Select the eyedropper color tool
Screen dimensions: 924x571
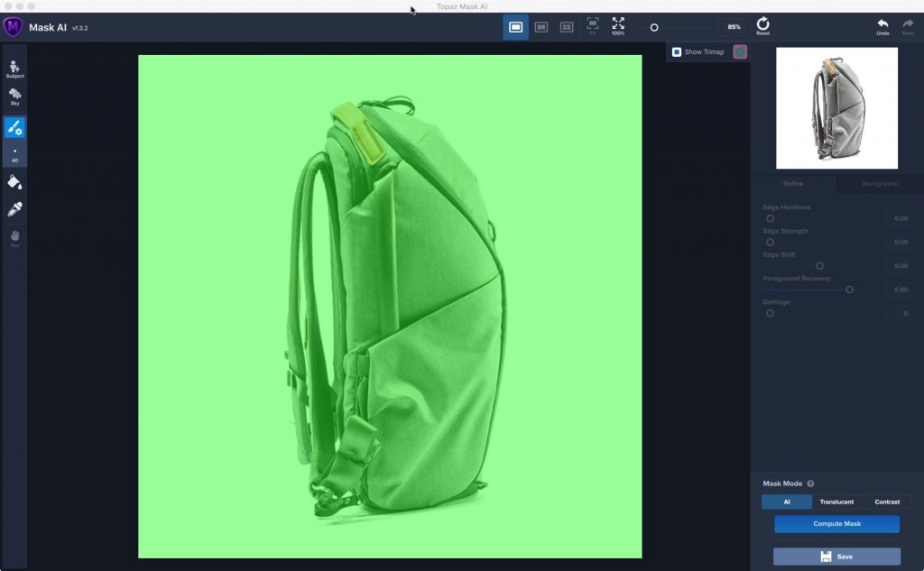[14, 209]
